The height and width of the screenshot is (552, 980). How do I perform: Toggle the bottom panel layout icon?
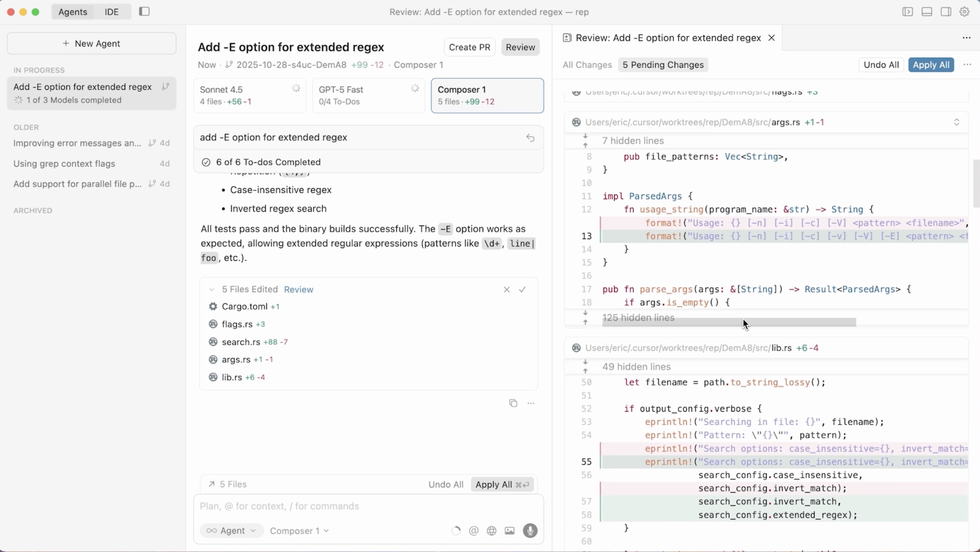point(927,12)
